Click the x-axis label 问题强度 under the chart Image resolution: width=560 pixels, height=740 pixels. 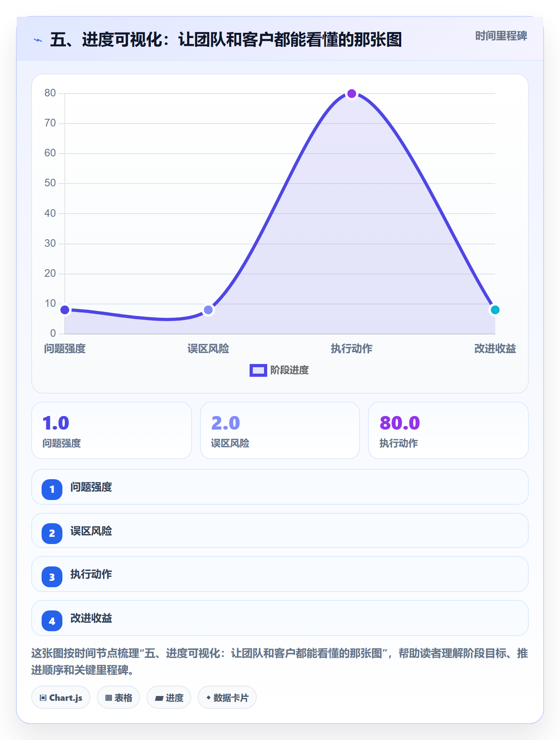[65, 349]
